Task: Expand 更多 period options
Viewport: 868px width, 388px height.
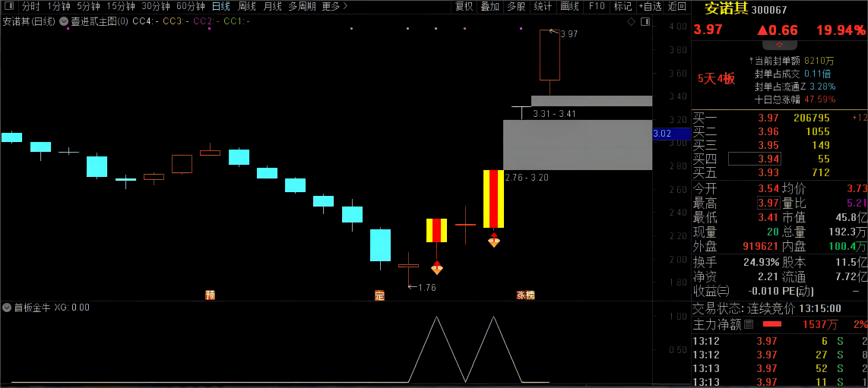Action: coord(334,7)
